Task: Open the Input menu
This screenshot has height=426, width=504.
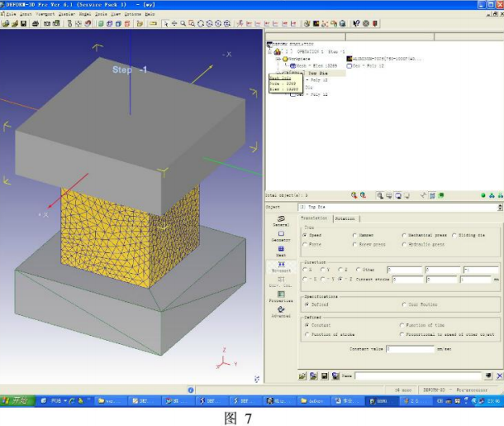Action: pyautogui.click(x=26, y=14)
